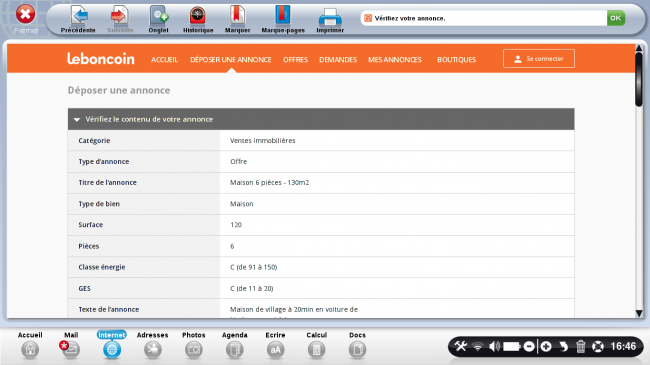Open the Accueil home app
This screenshot has height=365, width=650.
(x=30, y=345)
